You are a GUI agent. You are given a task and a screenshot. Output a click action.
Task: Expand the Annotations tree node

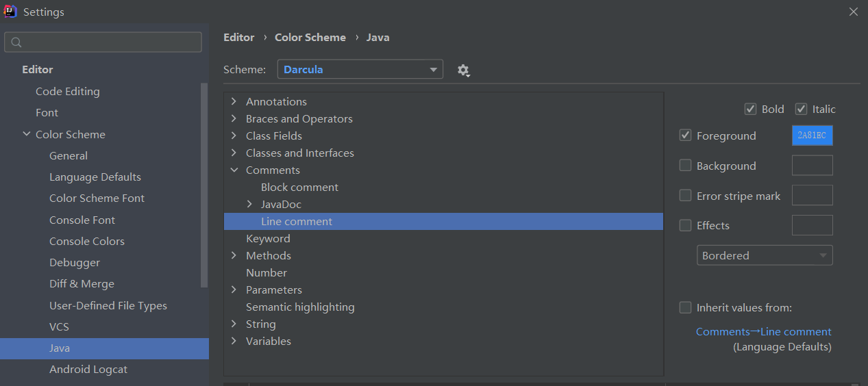[x=234, y=101]
